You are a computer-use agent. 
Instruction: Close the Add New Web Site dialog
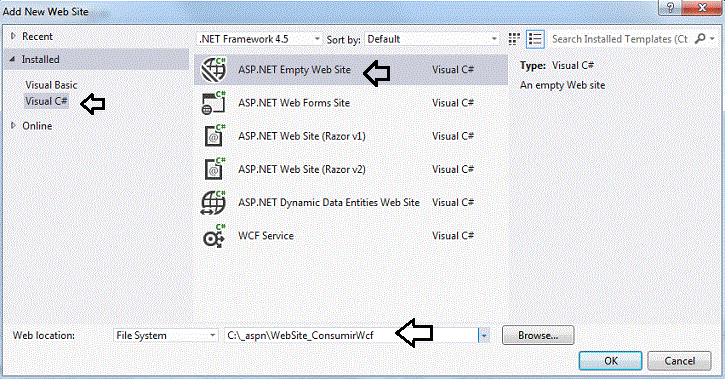(702, 7)
